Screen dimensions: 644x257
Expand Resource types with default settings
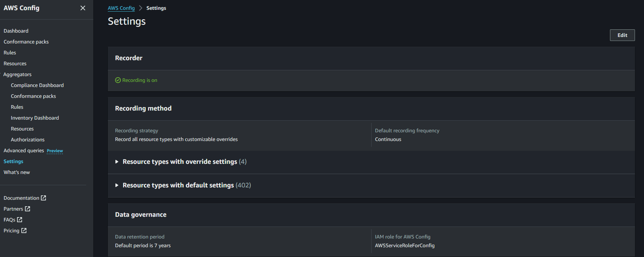(x=117, y=185)
